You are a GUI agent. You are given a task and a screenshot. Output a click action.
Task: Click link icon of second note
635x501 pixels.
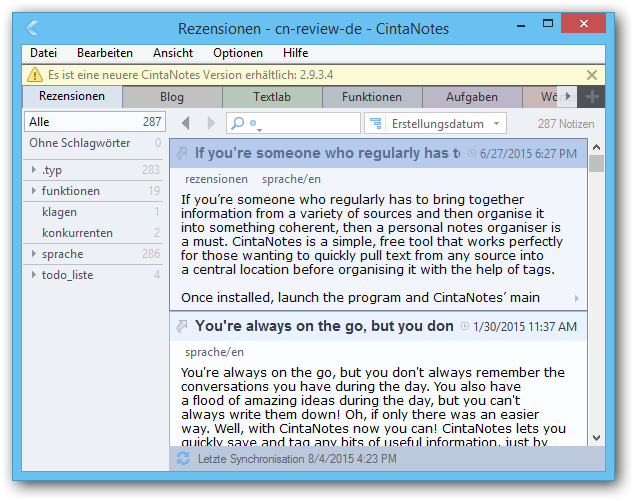click(x=182, y=326)
